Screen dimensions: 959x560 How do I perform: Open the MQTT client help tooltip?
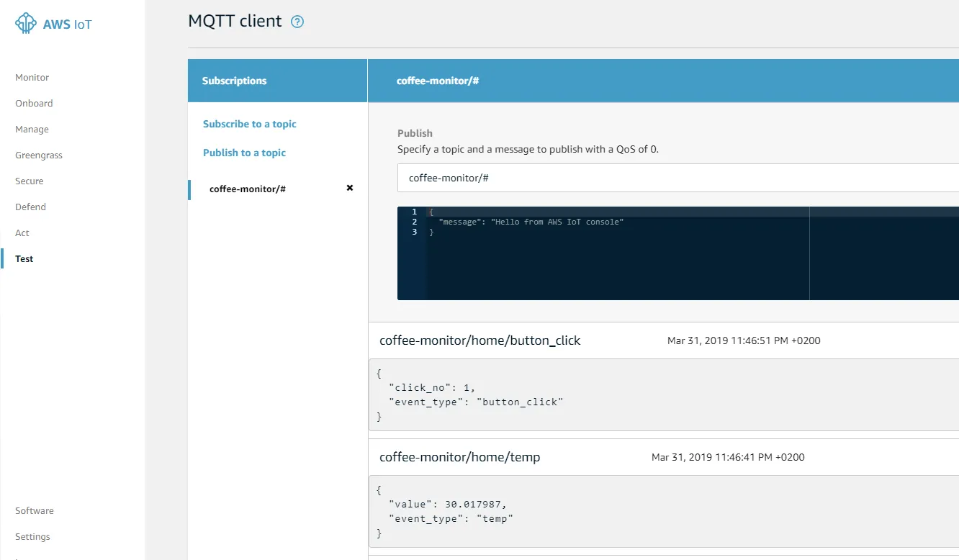[297, 22]
